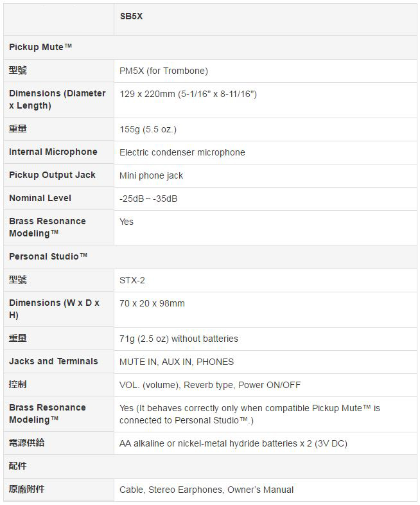Click the AA alkaline batteries power supply value
The width and height of the screenshot is (420, 505).
[x=233, y=443]
